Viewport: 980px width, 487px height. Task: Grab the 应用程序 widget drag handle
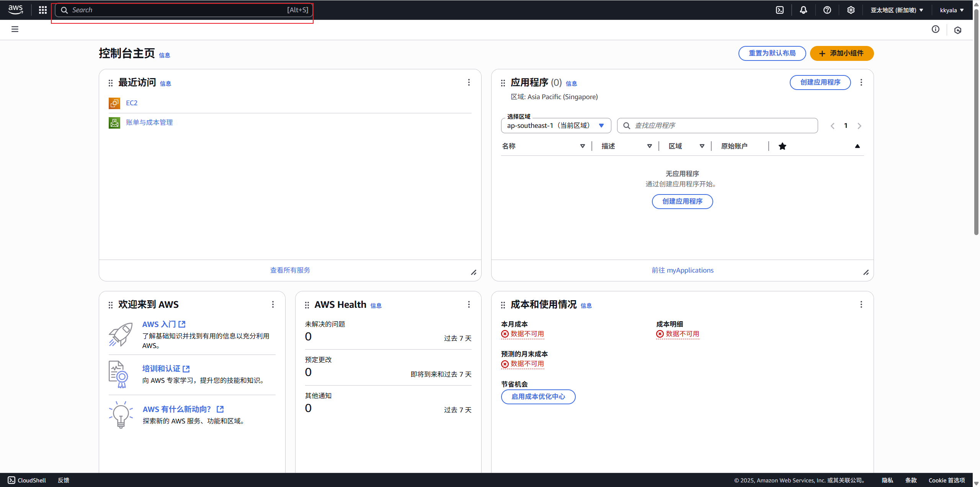[503, 83]
